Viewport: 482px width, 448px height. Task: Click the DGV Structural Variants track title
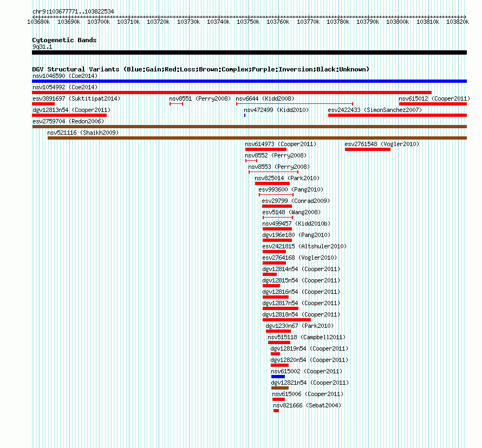tap(200, 69)
